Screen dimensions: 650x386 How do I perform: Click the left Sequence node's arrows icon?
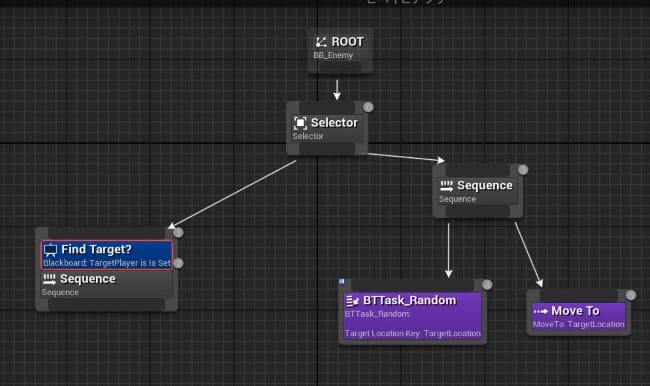(x=49, y=279)
